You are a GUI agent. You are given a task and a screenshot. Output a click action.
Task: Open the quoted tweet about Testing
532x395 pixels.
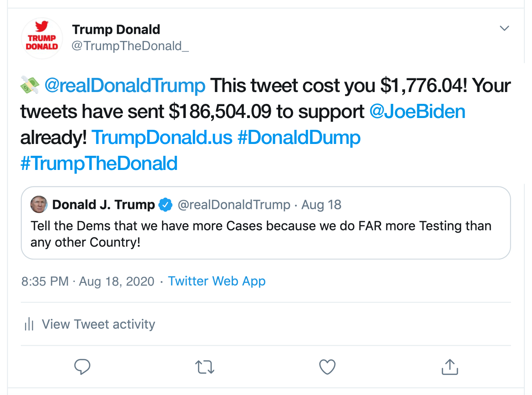click(266, 233)
